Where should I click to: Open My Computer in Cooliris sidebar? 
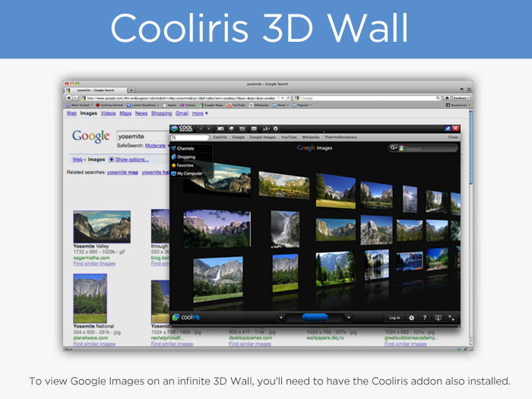(187, 173)
